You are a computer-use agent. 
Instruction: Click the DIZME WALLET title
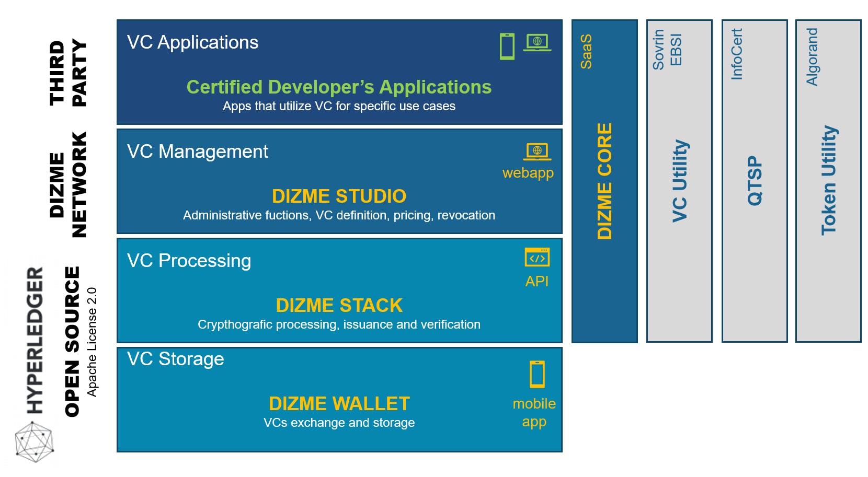pyautogui.click(x=339, y=404)
